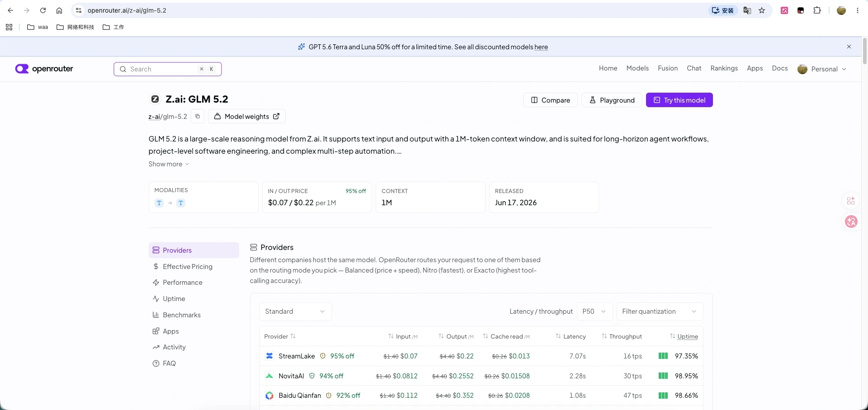Open the Chrome apps grid icon
Image resolution: width=868 pixels, height=410 pixels.
coord(9,27)
